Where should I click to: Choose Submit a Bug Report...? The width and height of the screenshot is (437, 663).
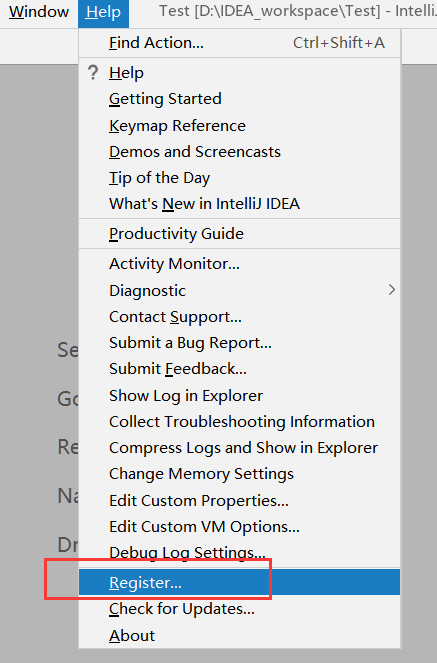[x=239, y=343]
